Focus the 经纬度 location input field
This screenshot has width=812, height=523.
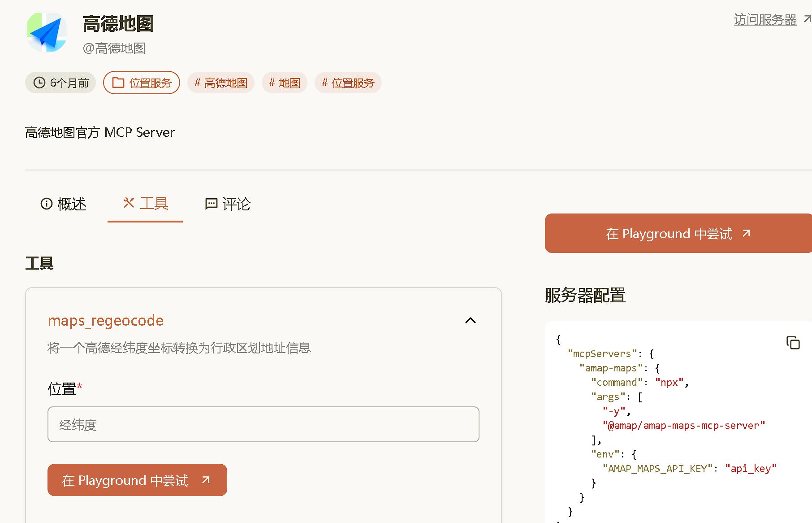pos(263,424)
